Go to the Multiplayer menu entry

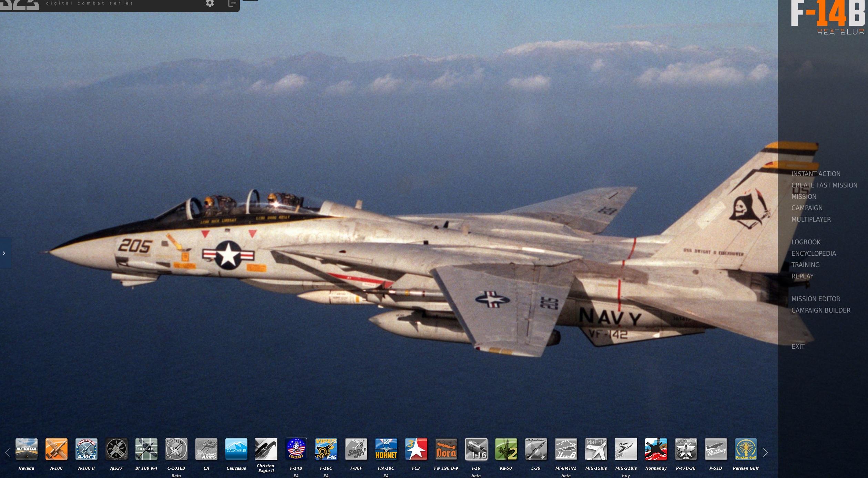pos(811,220)
